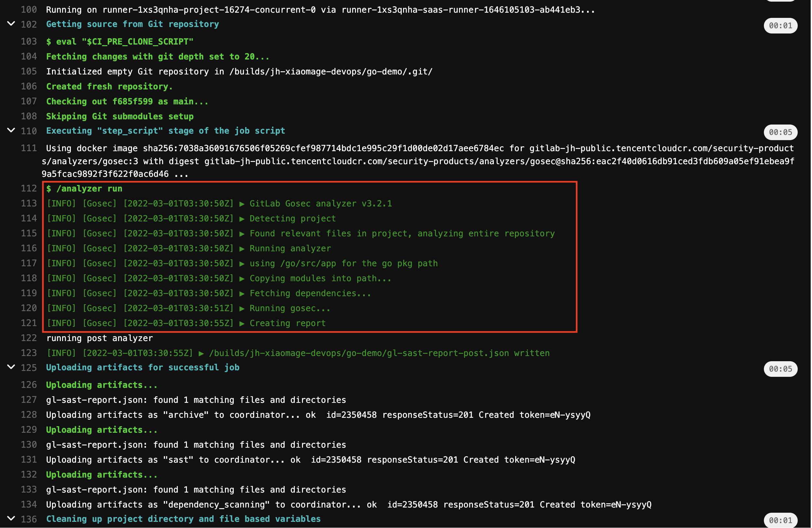Click line number 112 link
Screen dimensions: 812x528
click(29, 188)
